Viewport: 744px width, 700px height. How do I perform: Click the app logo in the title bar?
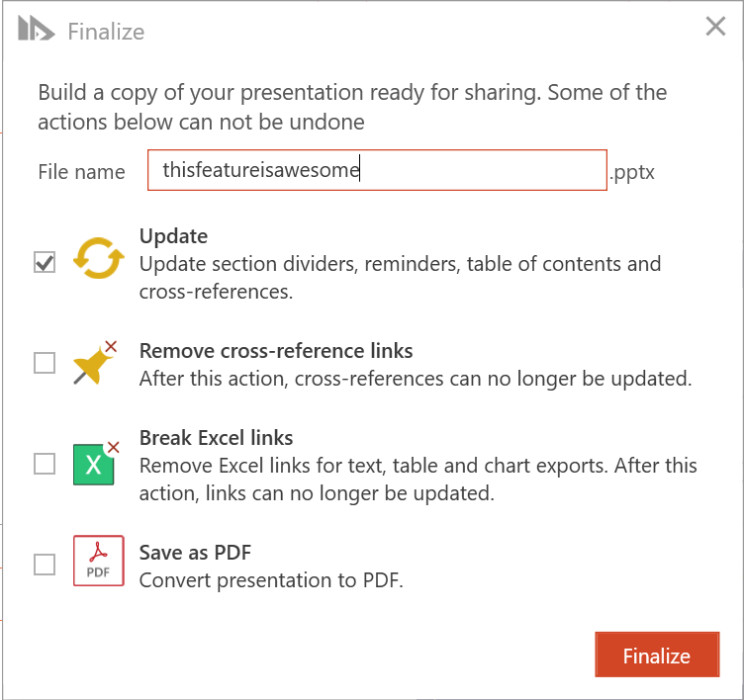[36, 30]
